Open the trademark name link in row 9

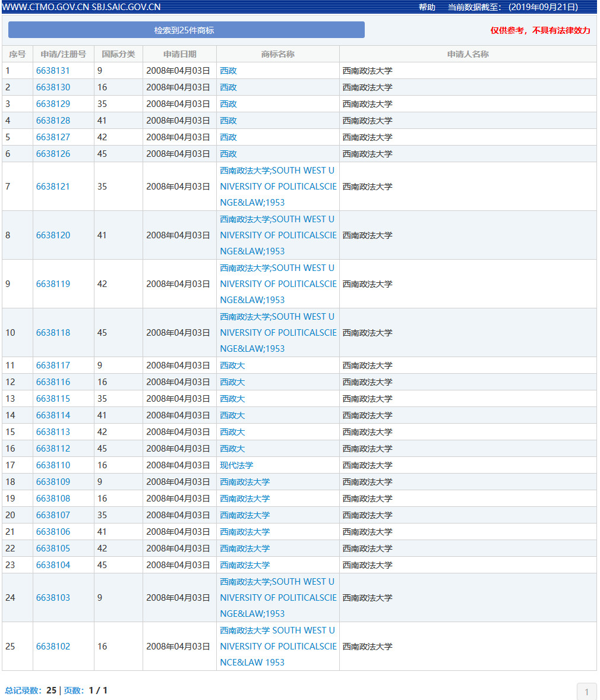point(278,283)
